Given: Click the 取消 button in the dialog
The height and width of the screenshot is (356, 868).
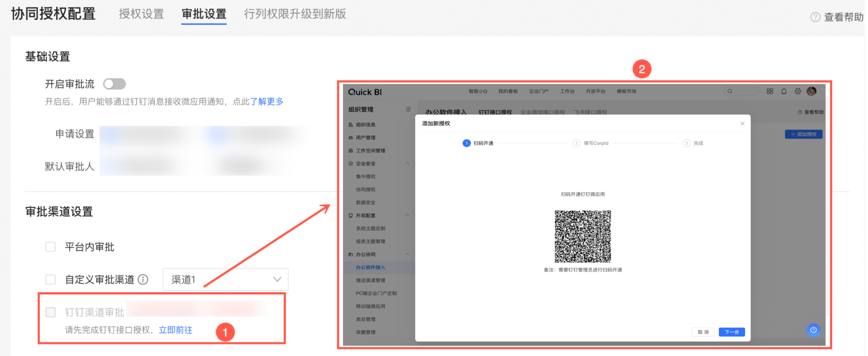Looking at the screenshot, I should coord(703,332).
